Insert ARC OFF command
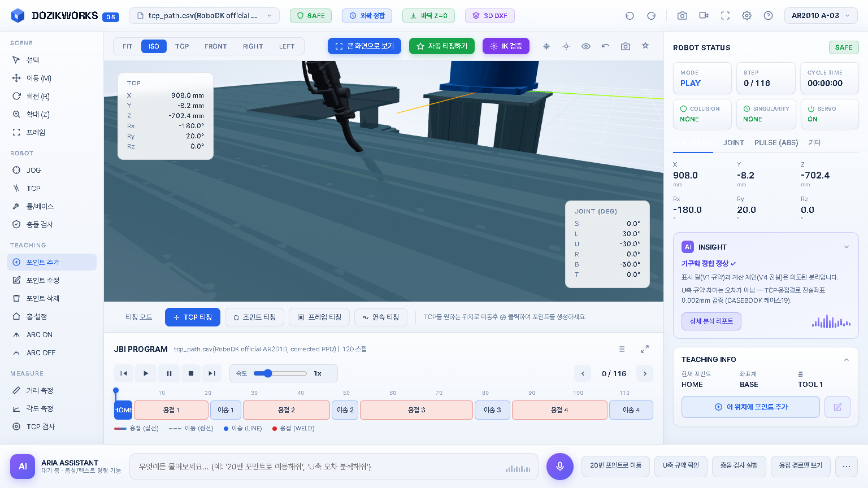 (x=51, y=352)
